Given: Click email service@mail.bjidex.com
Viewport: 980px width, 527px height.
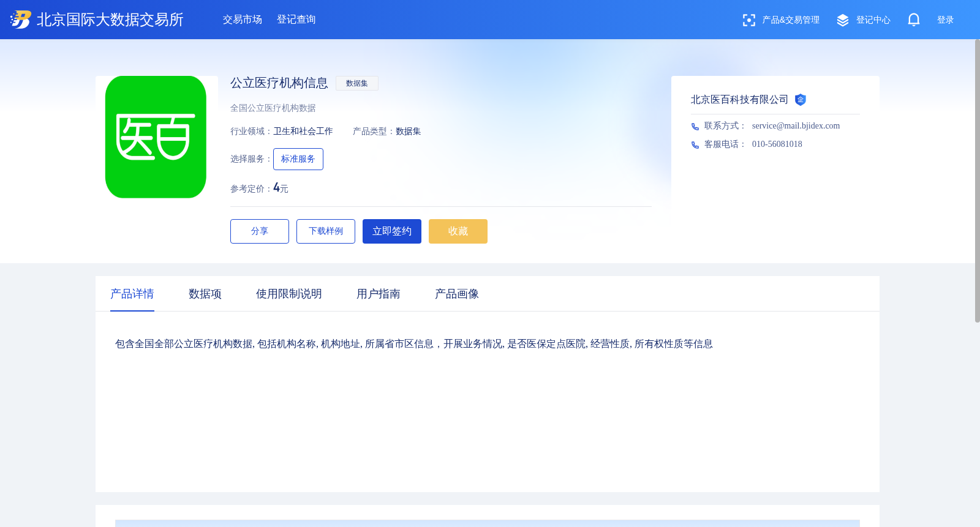Looking at the screenshot, I should tap(796, 126).
